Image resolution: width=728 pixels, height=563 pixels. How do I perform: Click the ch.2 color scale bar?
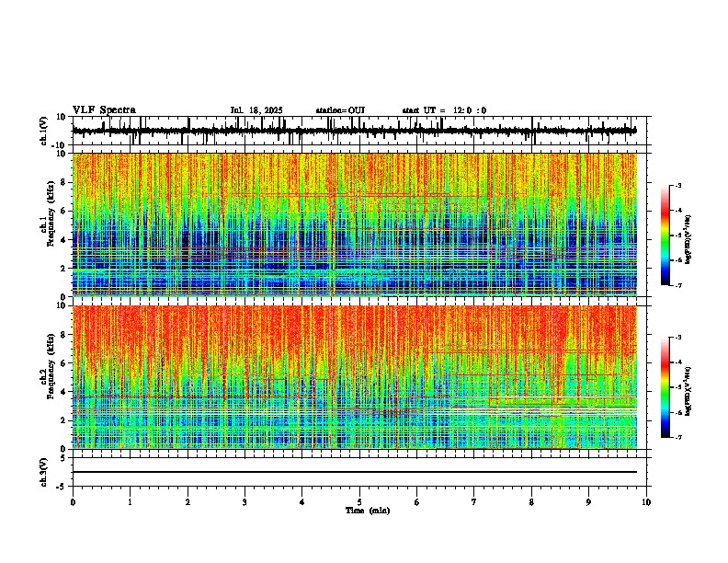click(x=665, y=387)
